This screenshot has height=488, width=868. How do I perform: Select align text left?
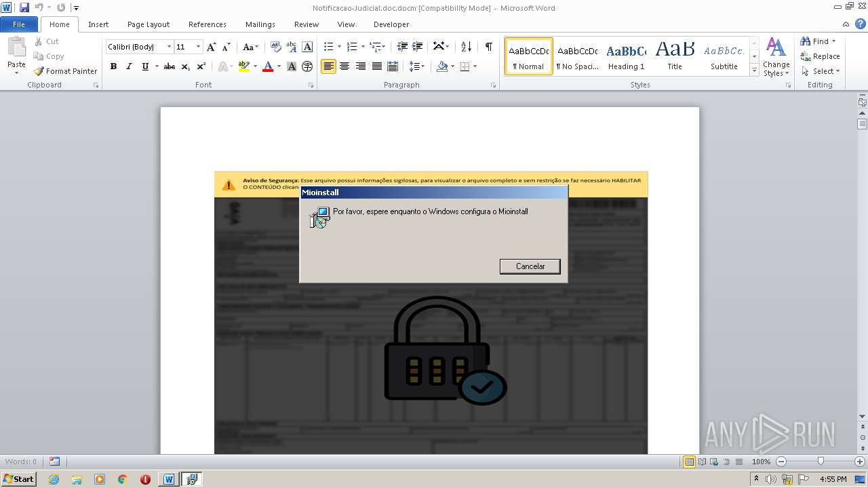click(x=328, y=66)
